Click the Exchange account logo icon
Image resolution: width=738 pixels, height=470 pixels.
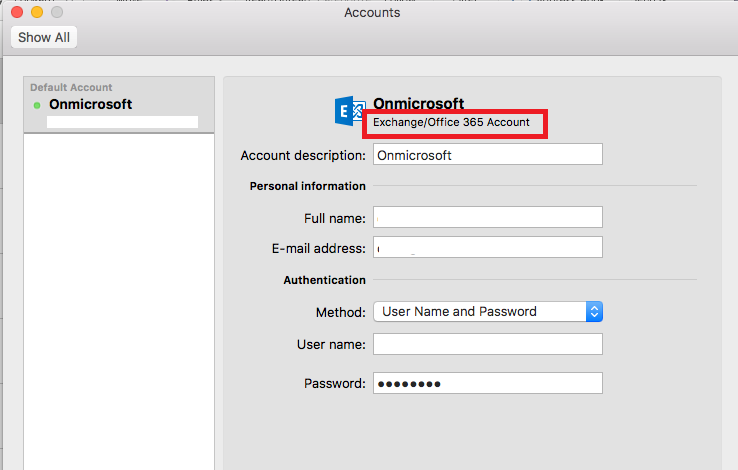[x=349, y=111]
